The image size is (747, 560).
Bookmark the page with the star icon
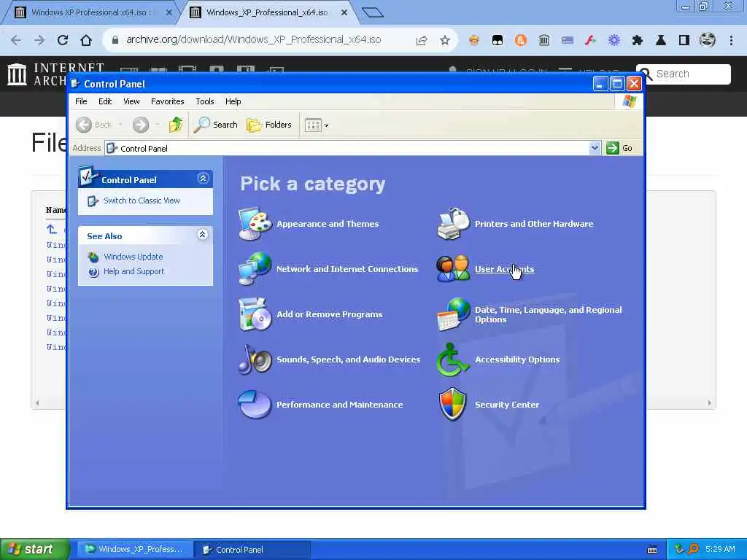[444, 40]
